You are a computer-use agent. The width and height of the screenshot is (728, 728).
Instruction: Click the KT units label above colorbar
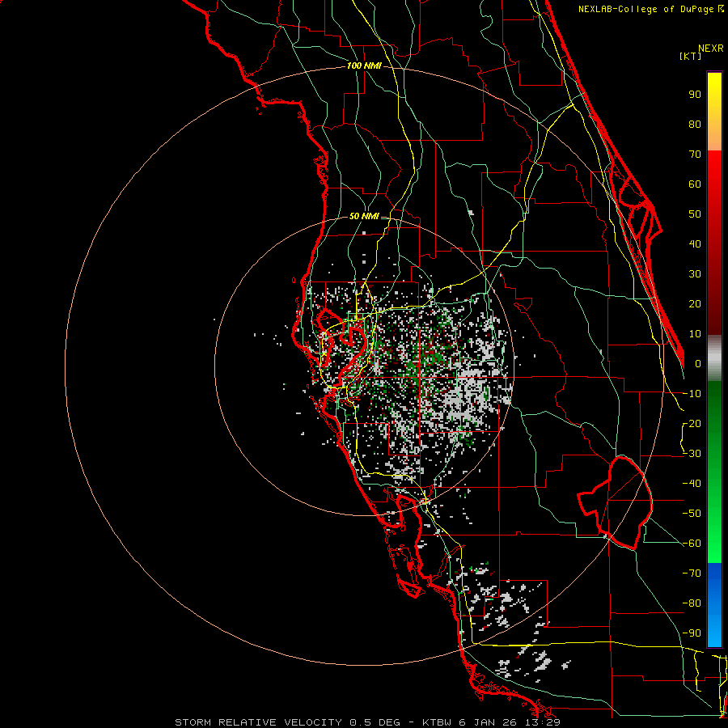pos(691,56)
